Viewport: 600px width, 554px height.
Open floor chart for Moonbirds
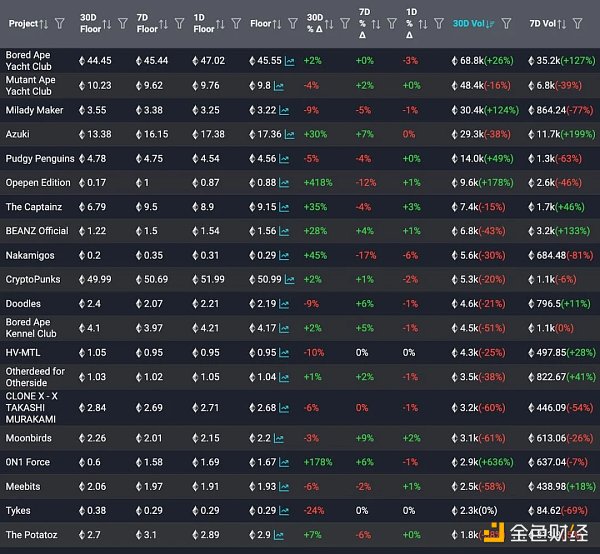(279, 439)
